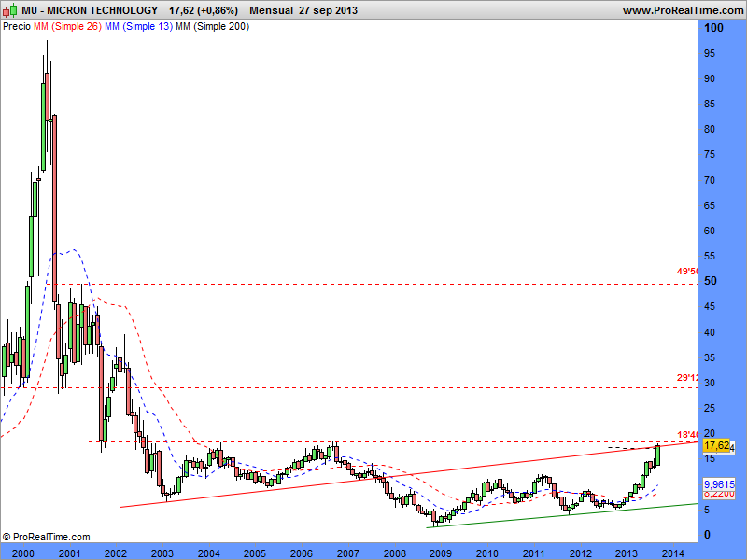Click year 2007 on the time axis
The height and width of the screenshot is (560, 747).
coord(347,553)
